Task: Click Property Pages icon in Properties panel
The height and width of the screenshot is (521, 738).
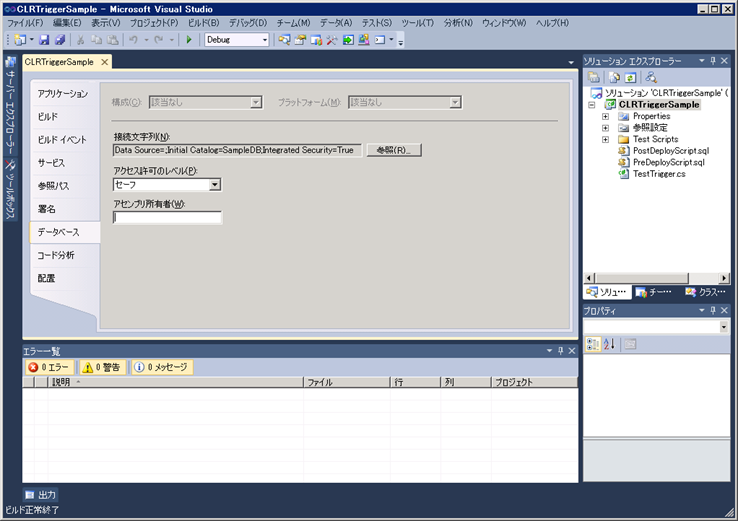Action: click(x=630, y=345)
